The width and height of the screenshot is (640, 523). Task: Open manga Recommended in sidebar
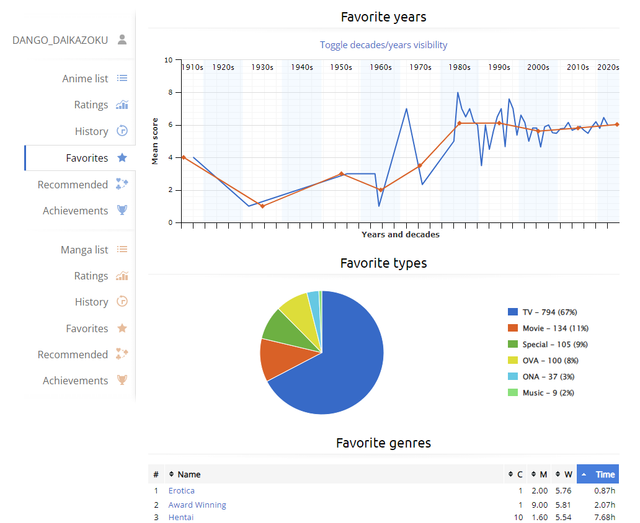tap(72, 355)
